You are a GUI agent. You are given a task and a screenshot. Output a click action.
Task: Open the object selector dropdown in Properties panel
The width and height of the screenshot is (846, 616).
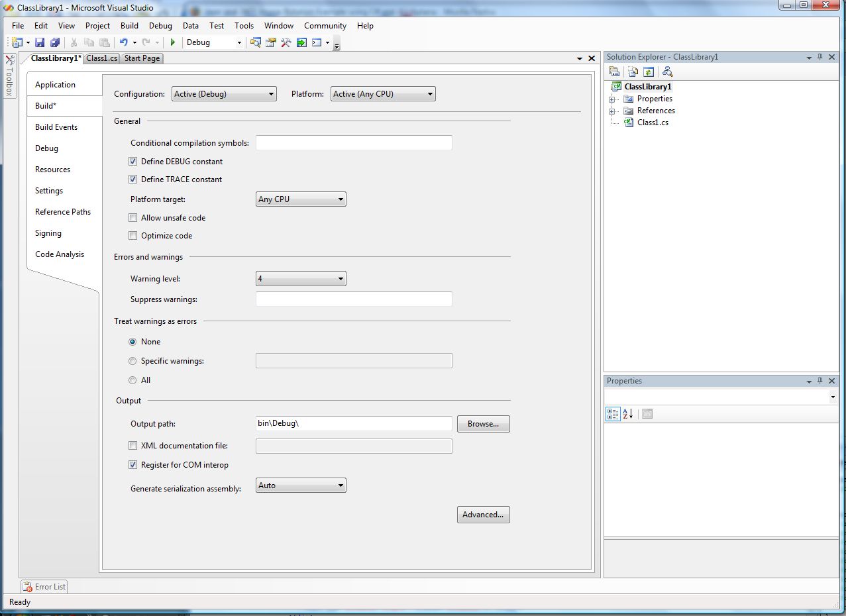tap(832, 397)
